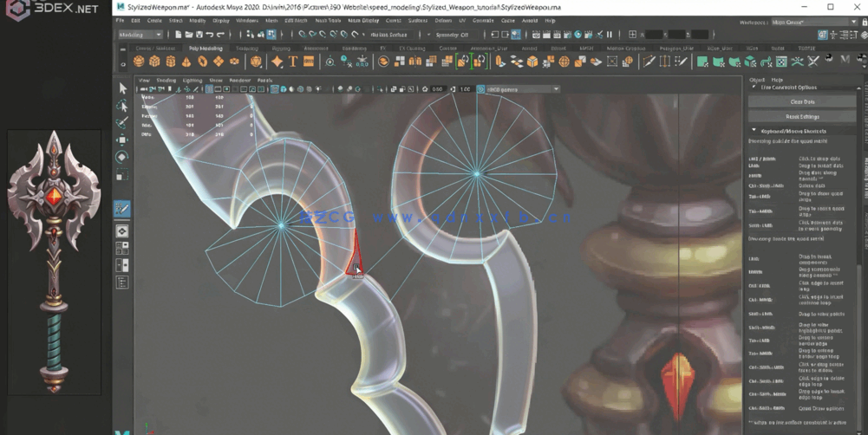Open the shelf options menu
This screenshot has width=868, height=435.
(123, 65)
